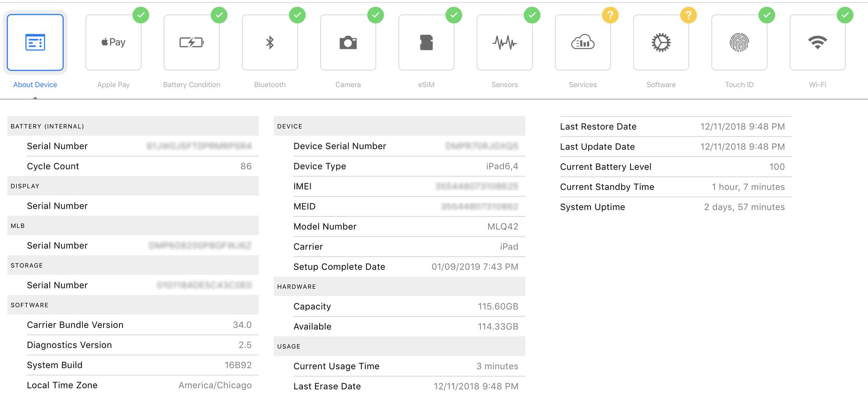
Task: Select the Sensors waveform icon
Action: coord(505,42)
